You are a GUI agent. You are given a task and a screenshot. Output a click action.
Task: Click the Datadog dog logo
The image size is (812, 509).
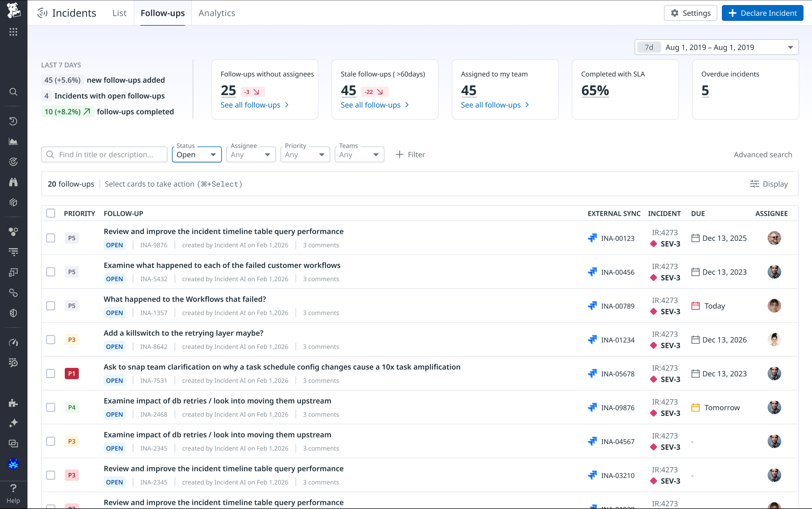click(13, 10)
